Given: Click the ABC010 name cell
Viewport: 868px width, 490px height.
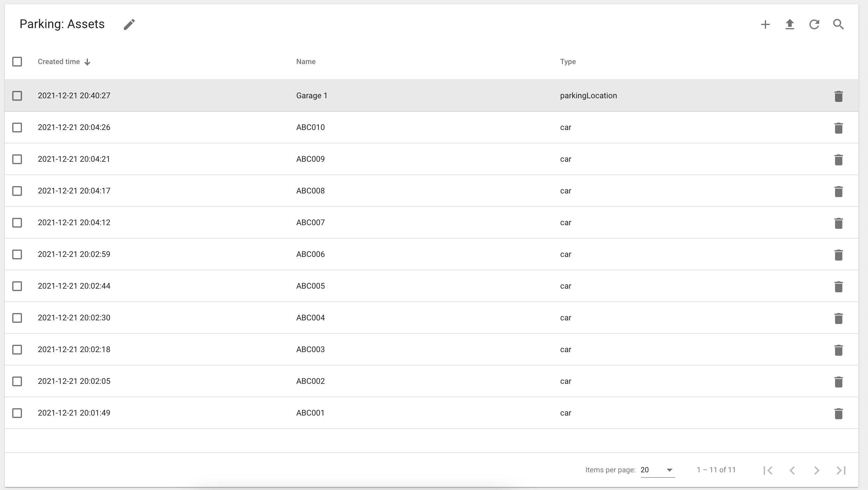Looking at the screenshot, I should click(x=310, y=127).
